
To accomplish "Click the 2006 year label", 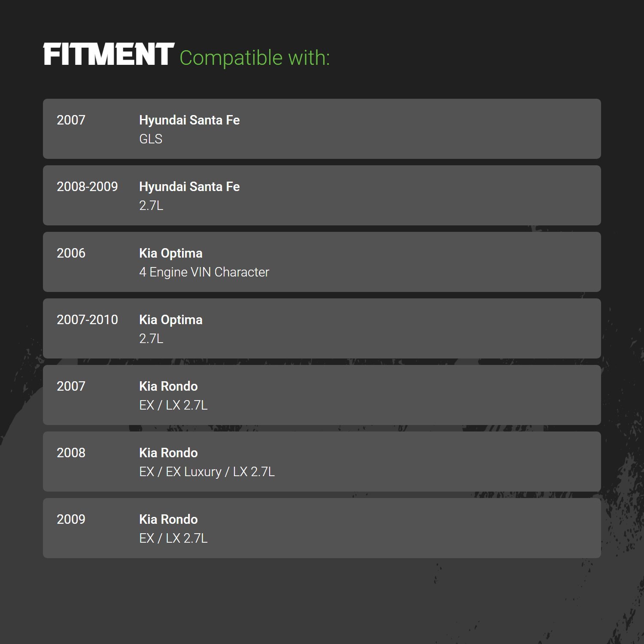I will click(x=71, y=253).
